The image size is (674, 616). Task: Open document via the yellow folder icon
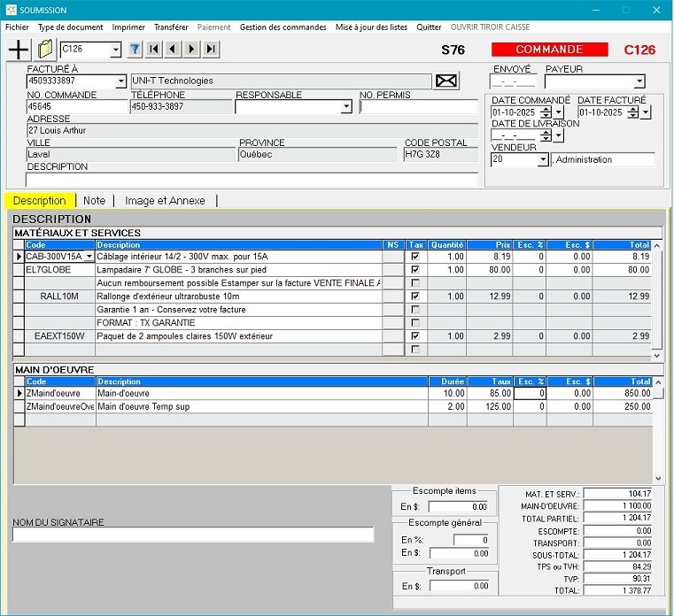[x=45, y=50]
